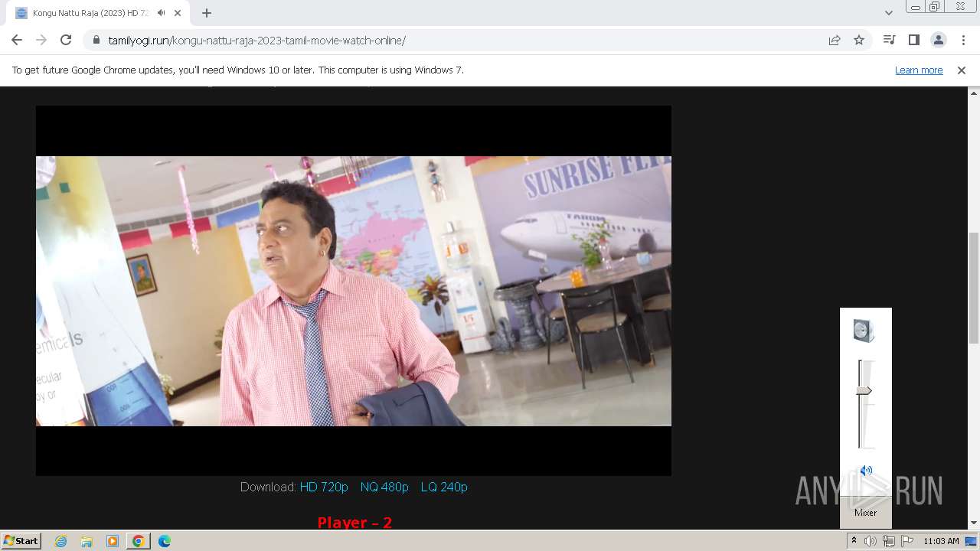Click the tamilyogi.run address bar URL
Image resolution: width=980 pixels, height=551 pixels.
pyautogui.click(x=256, y=41)
